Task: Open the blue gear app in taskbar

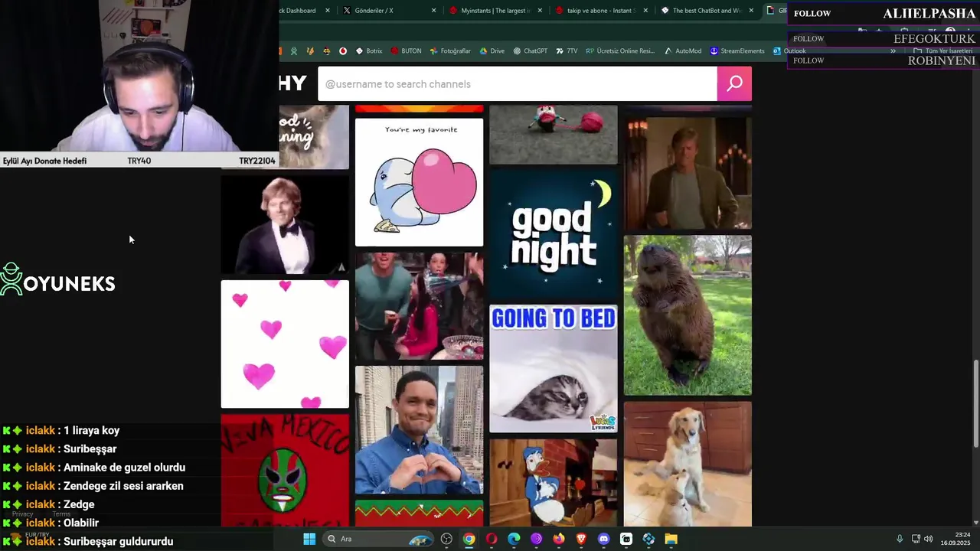Action: click(x=648, y=539)
